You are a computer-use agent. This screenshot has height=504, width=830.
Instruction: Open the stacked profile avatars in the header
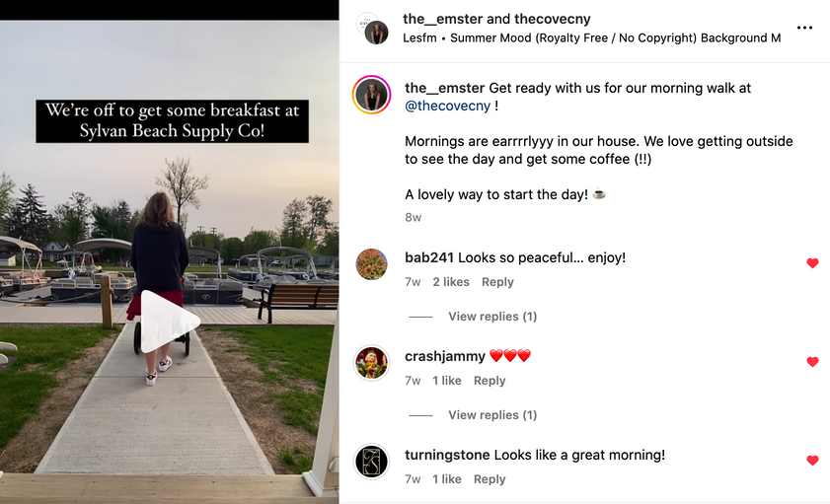[x=373, y=29]
